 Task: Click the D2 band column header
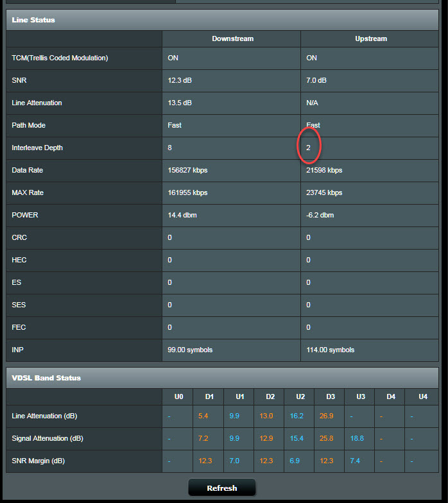pos(270,396)
